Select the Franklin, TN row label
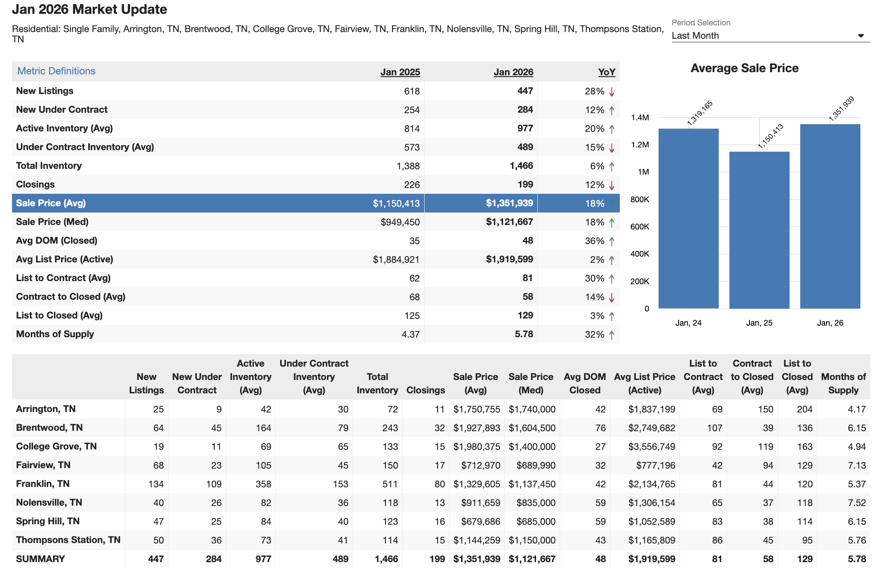This screenshot has height=588, width=876. [x=43, y=484]
